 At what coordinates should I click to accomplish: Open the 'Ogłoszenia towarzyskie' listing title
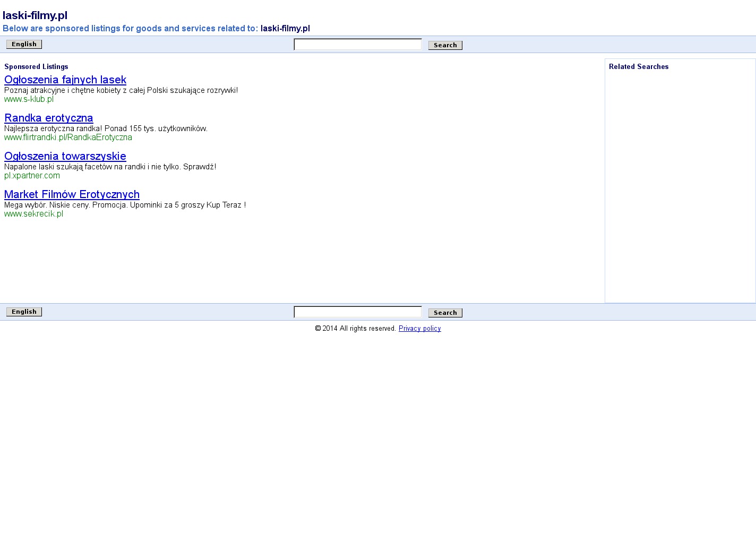[65, 156]
